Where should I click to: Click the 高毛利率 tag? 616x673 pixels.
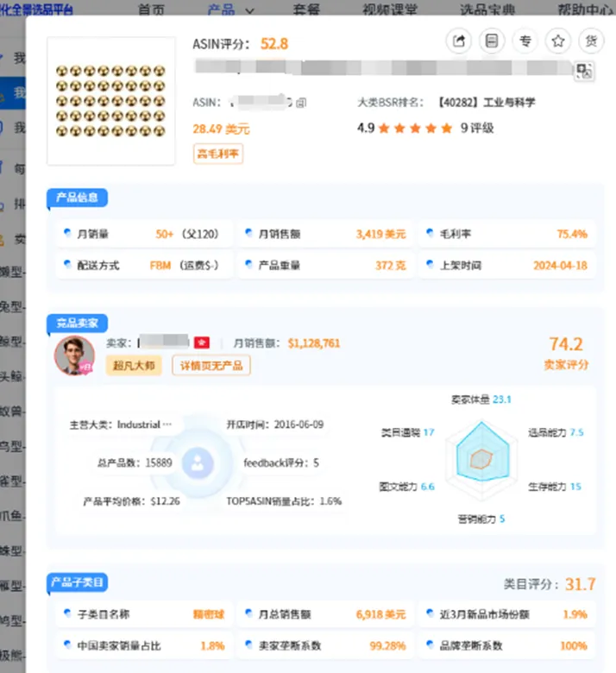[218, 154]
